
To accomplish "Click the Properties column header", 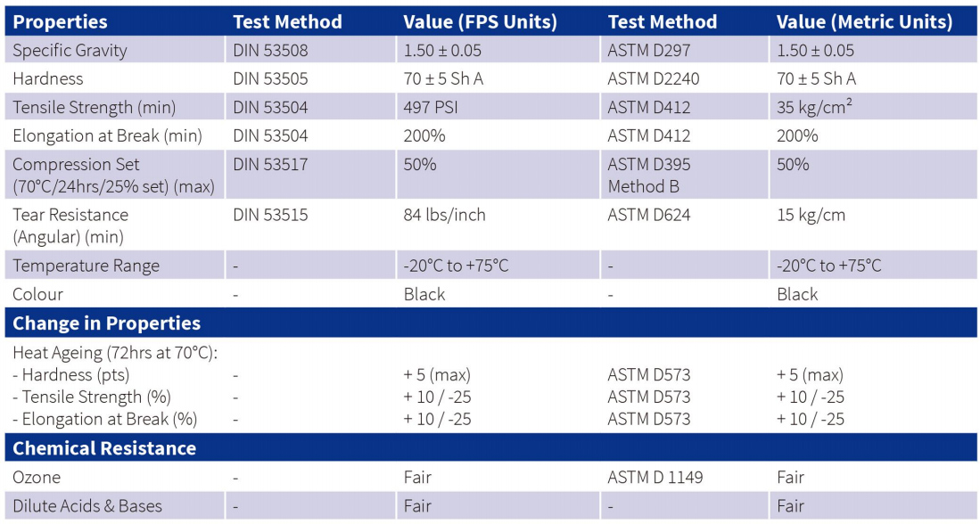I will coord(60,22).
